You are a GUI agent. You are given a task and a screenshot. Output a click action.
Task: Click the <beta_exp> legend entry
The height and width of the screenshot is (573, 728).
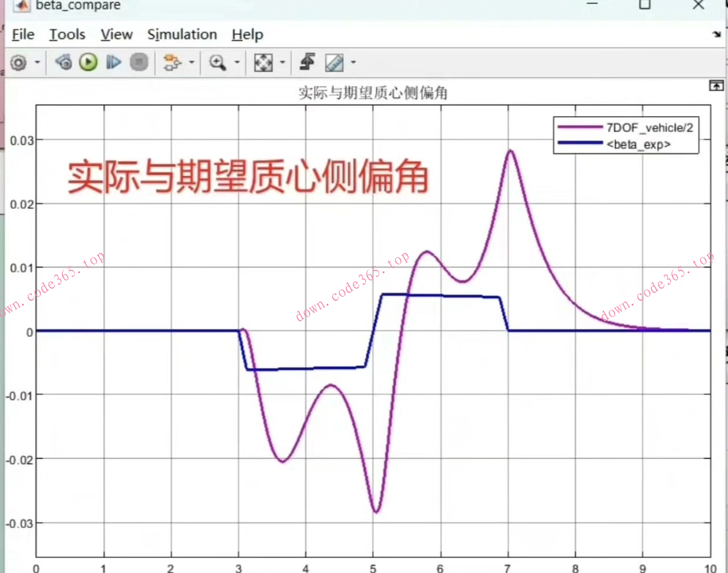pos(638,144)
